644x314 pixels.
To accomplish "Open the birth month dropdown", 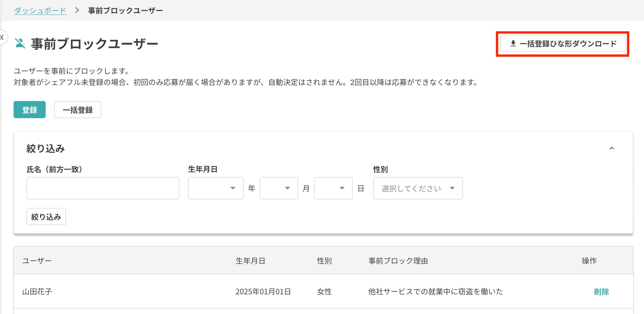I will click(x=279, y=188).
